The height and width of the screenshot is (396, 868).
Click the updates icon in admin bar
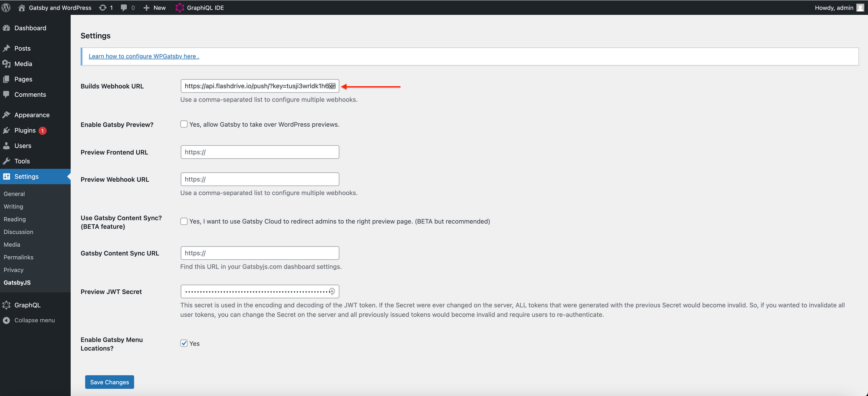[103, 8]
